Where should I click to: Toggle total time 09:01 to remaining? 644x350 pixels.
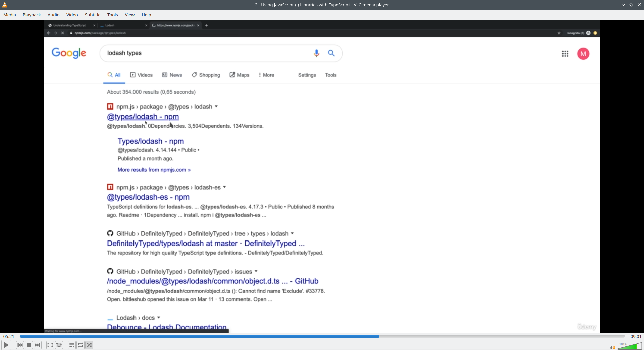click(636, 336)
